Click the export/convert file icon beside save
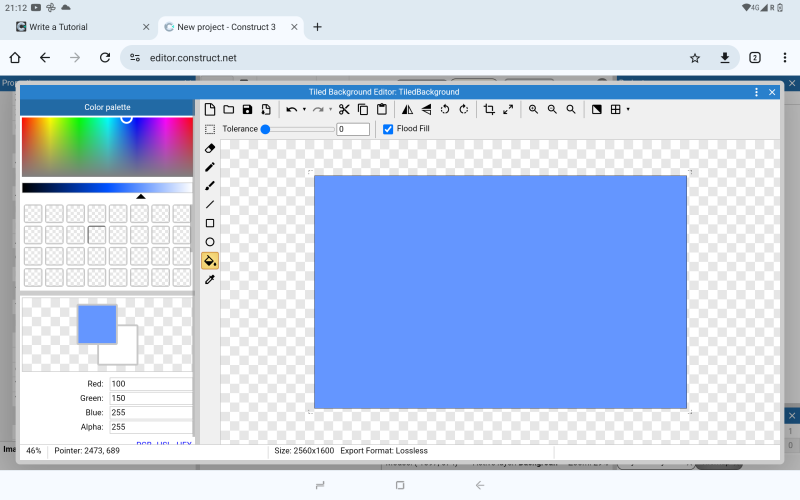 (266, 109)
